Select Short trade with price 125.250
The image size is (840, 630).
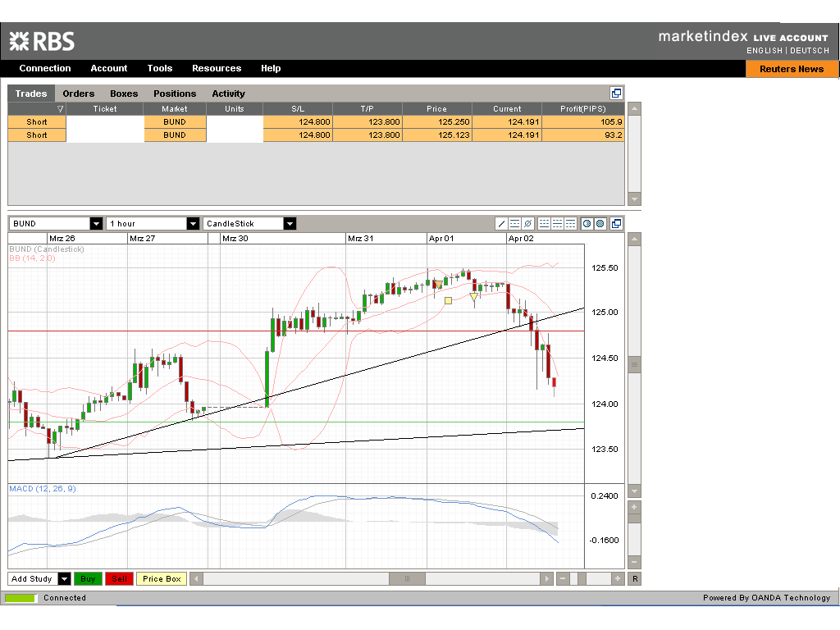[x=316, y=122]
